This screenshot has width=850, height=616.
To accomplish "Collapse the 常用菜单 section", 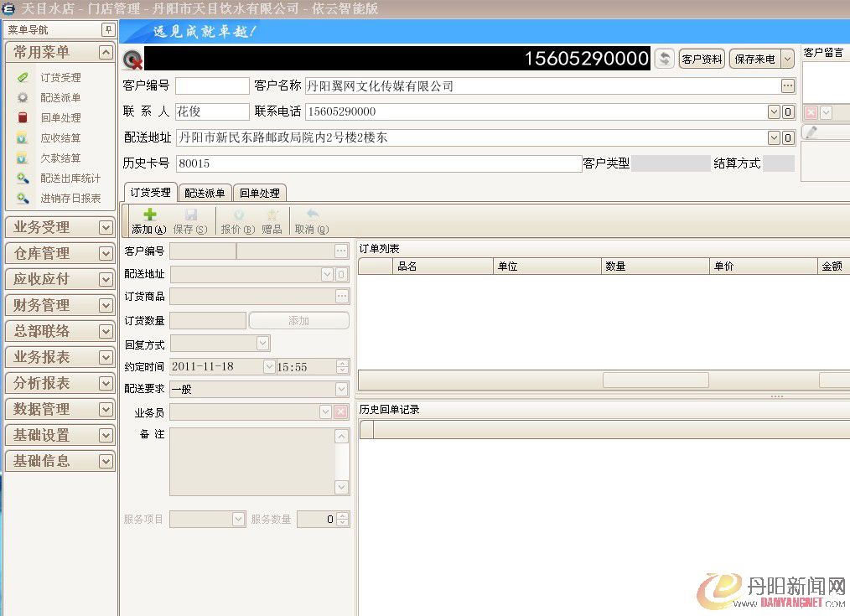I will point(106,52).
